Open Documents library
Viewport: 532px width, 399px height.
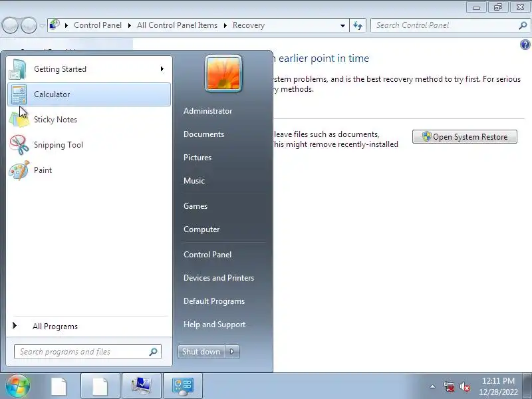pos(203,134)
